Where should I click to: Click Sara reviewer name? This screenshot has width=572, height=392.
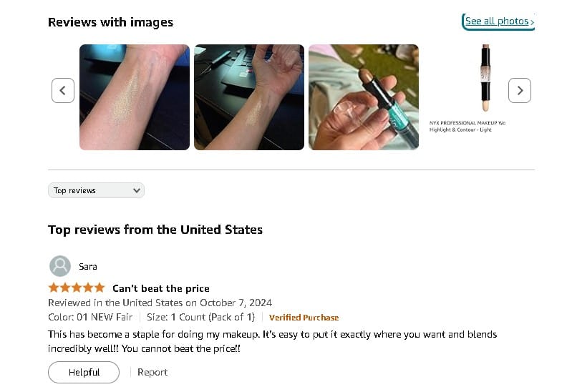pos(88,267)
